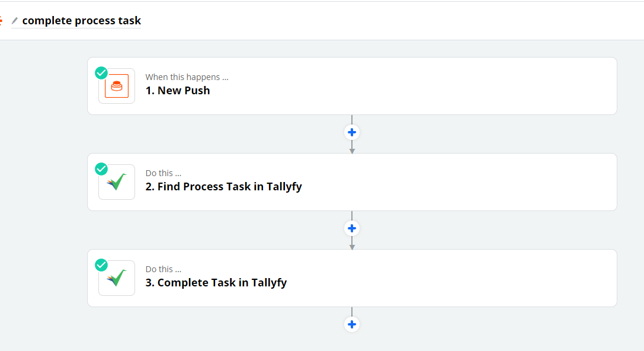Click the Do this label on step 3

tap(162, 269)
